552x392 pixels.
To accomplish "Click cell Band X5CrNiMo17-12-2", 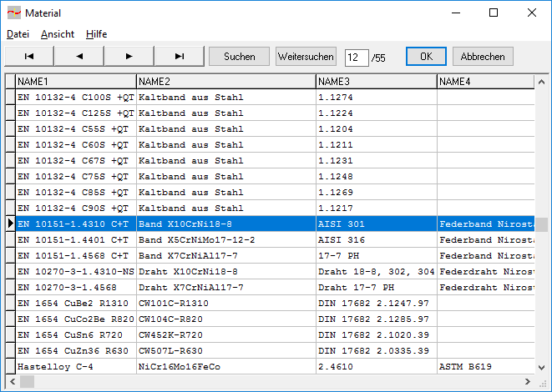I will click(226, 239).
